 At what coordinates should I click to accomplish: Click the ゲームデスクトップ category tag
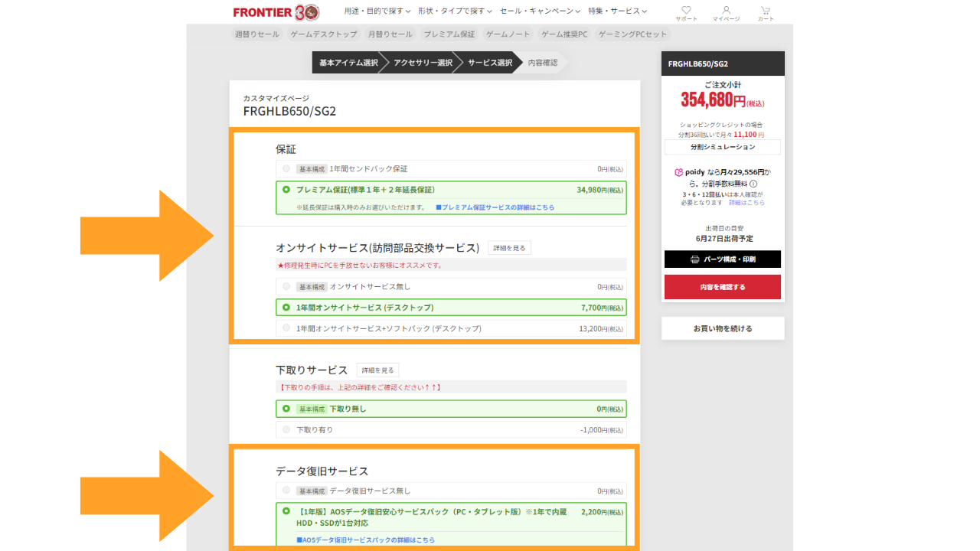[x=324, y=34]
